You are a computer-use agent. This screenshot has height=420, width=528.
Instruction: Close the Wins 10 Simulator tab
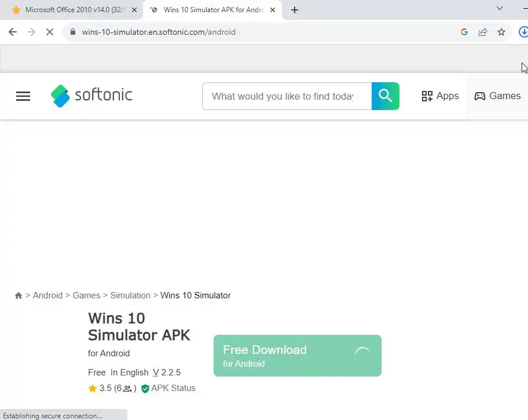point(273,10)
